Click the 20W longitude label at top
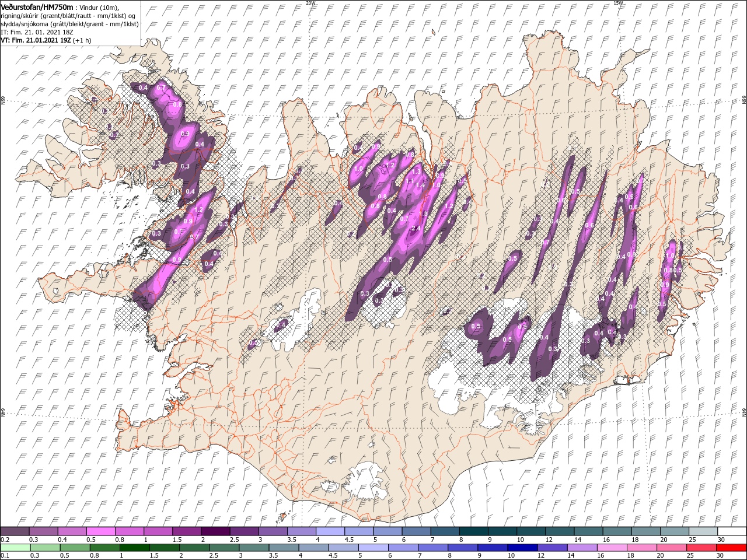747x560 pixels. pos(310,3)
